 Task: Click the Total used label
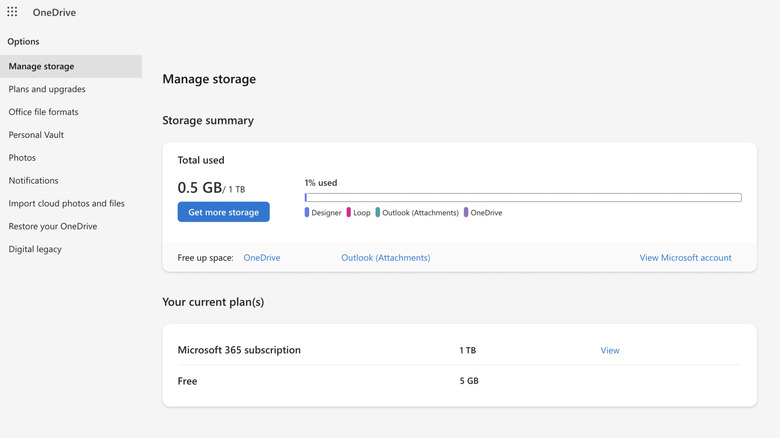point(201,160)
